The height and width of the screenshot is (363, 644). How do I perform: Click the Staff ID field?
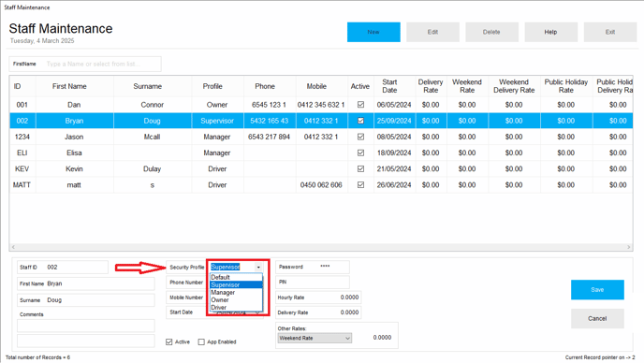(63, 268)
